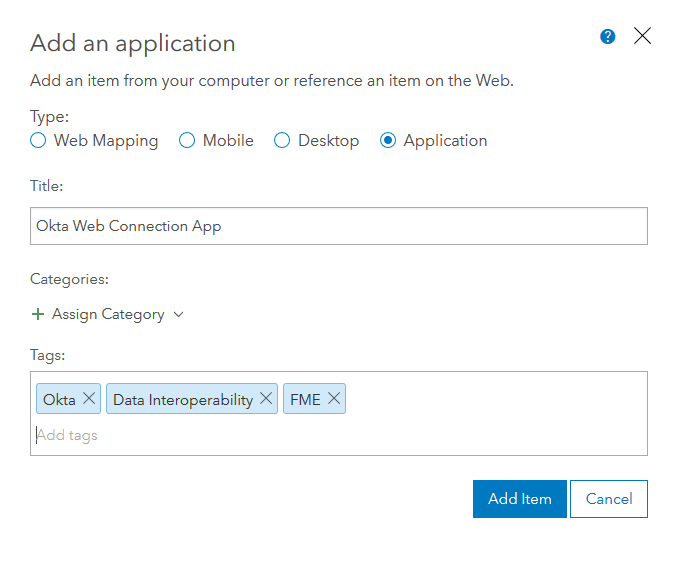This screenshot has height=561, width=679.
Task: Click the Assign Category label
Action: (108, 314)
